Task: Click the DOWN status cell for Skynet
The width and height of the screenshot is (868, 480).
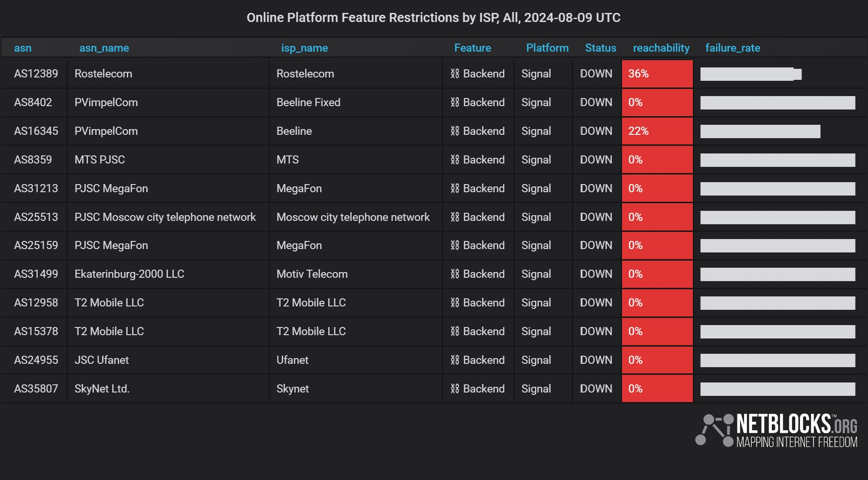Action: [x=597, y=389]
